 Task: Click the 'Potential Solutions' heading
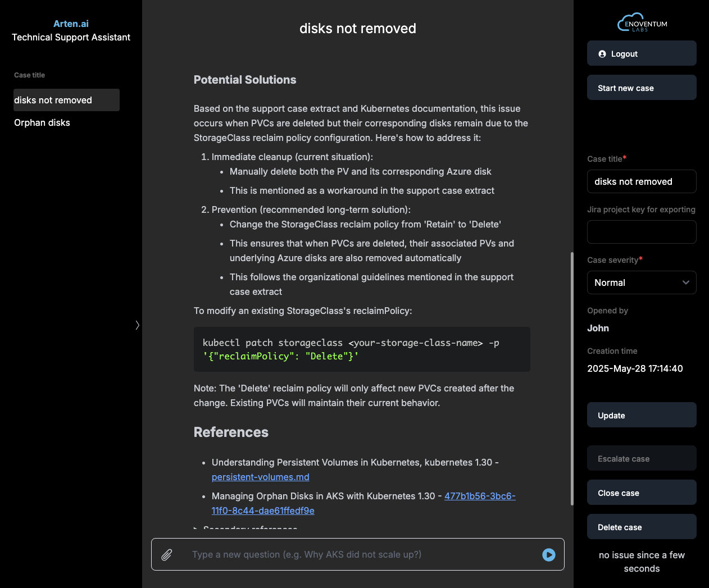245,80
